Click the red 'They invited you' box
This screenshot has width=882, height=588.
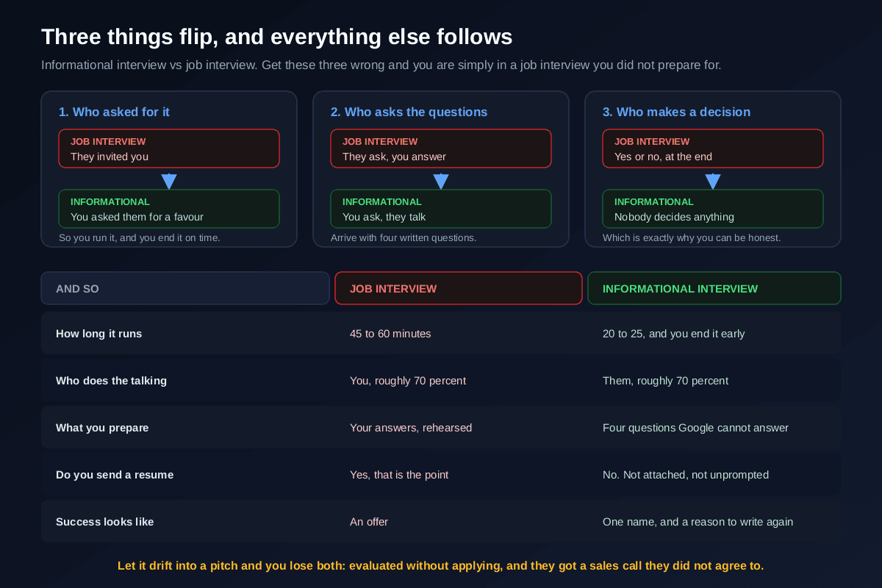tap(169, 148)
